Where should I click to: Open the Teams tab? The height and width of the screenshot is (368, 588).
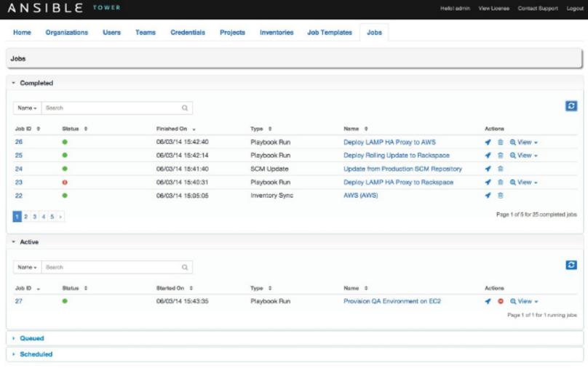pyautogui.click(x=146, y=33)
